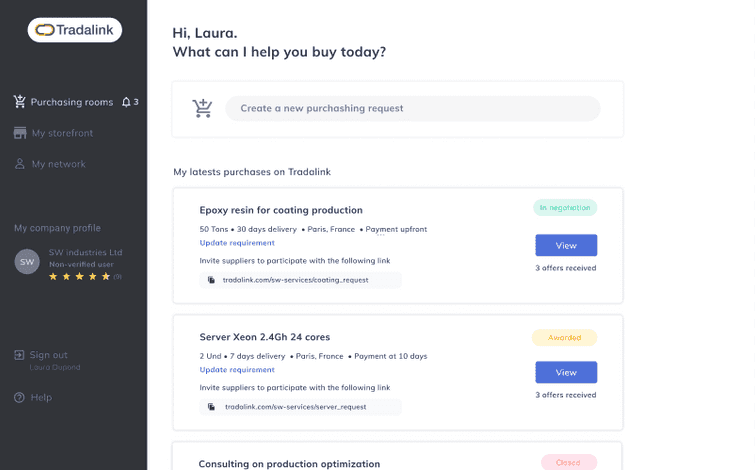Image resolution: width=755 pixels, height=470 pixels.
Task: Open the Purchasing rooms menu item
Action: pyautogui.click(x=71, y=102)
